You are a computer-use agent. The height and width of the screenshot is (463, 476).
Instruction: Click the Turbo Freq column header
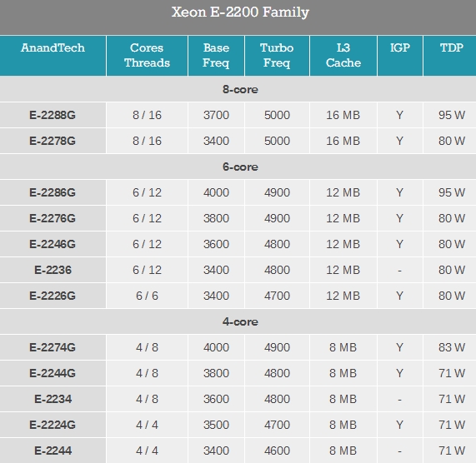(x=277, y=56)
